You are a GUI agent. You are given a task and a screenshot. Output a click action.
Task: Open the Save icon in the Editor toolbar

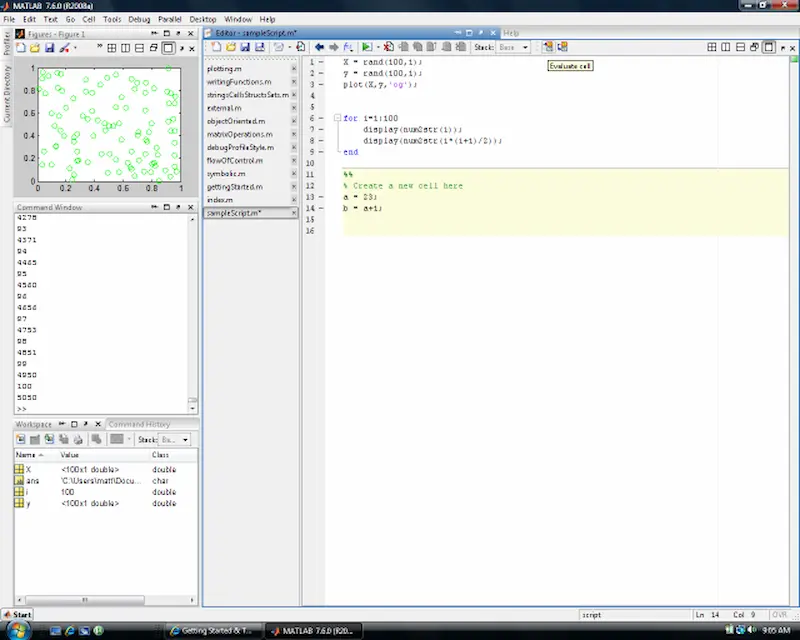click(x=246, y=46)
